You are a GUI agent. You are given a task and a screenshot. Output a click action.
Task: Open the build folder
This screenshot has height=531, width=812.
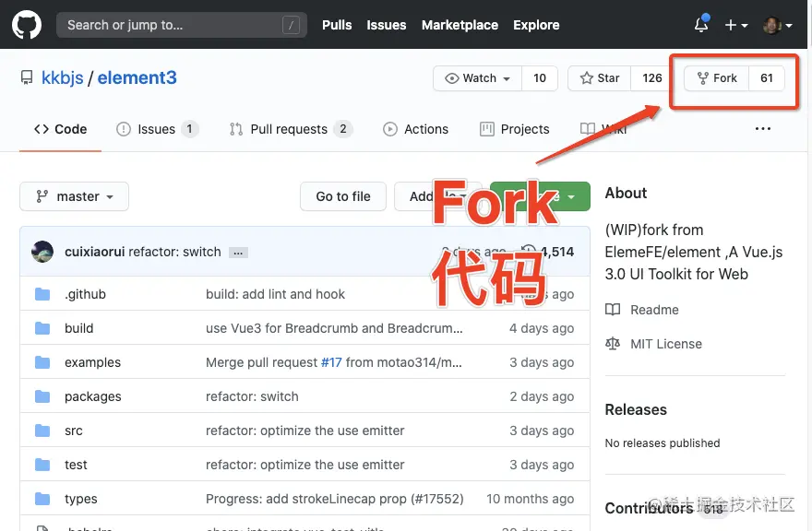(78, 328)
